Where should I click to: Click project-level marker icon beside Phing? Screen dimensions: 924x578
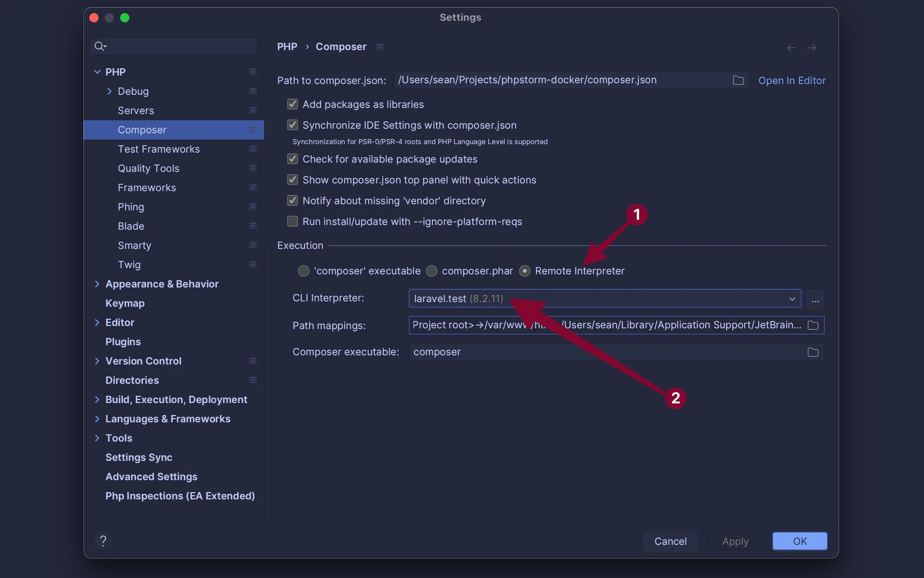[253, 207]
